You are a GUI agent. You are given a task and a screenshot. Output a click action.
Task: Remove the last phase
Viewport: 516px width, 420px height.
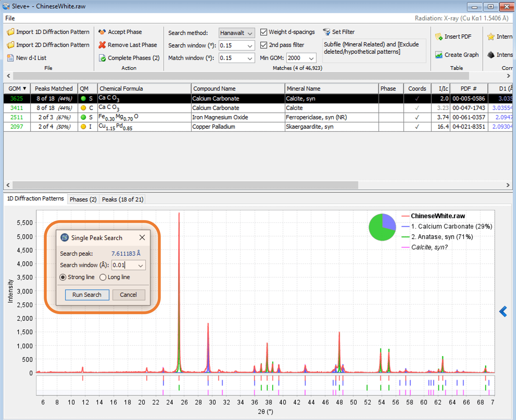[x=132, y=45]
